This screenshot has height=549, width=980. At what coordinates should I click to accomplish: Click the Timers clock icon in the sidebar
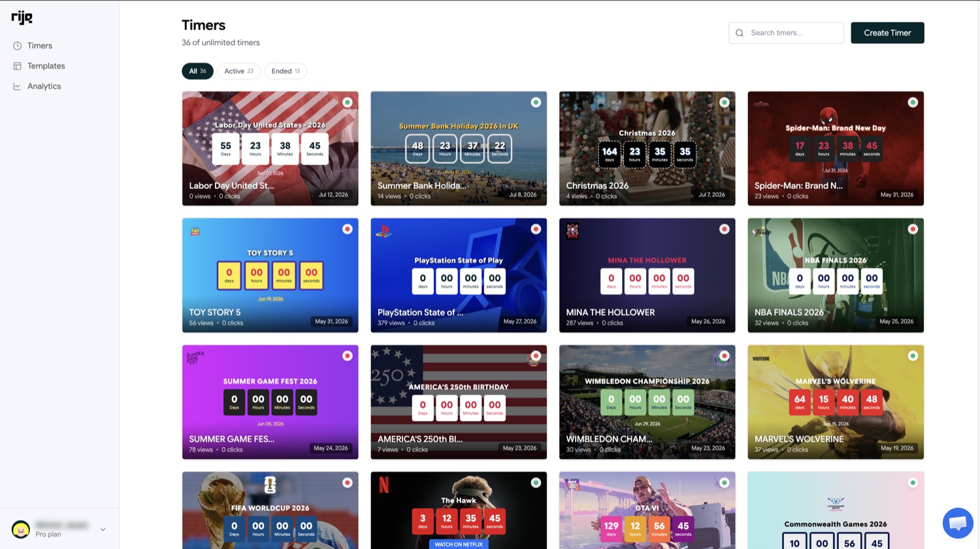17,46
